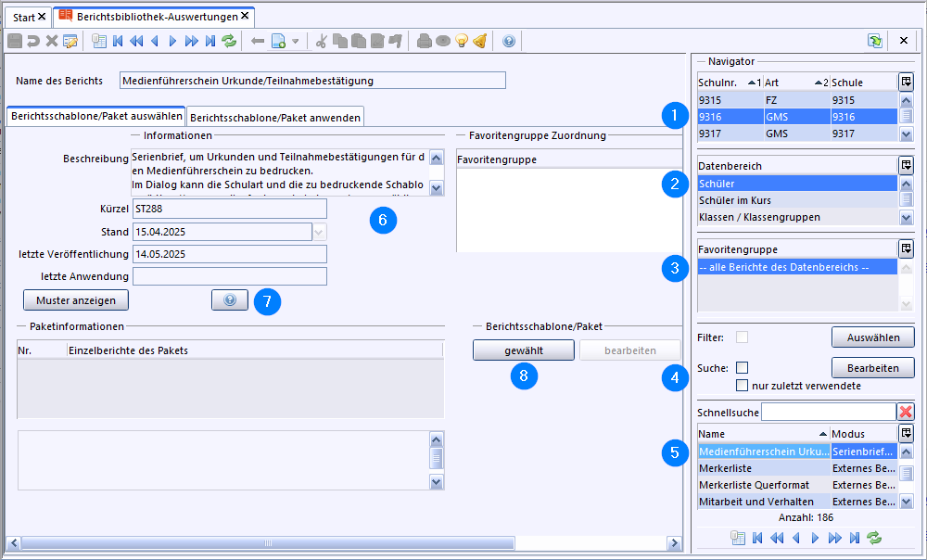The height and width of the screenshot is (560, 927).
Task: Click the bearbeiten button next to gewählt
Action: [x=630, y=350]
